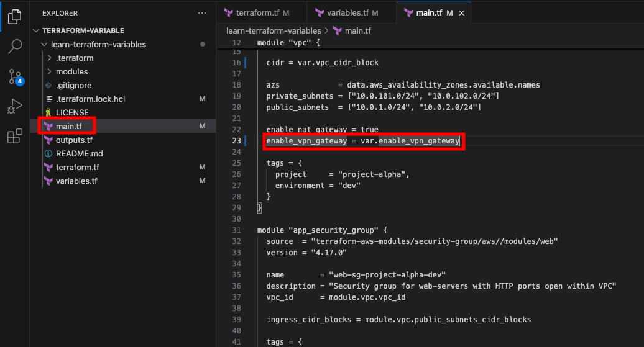
Task: Open Source Control with 4 changes badge
Action: [16, 77]
